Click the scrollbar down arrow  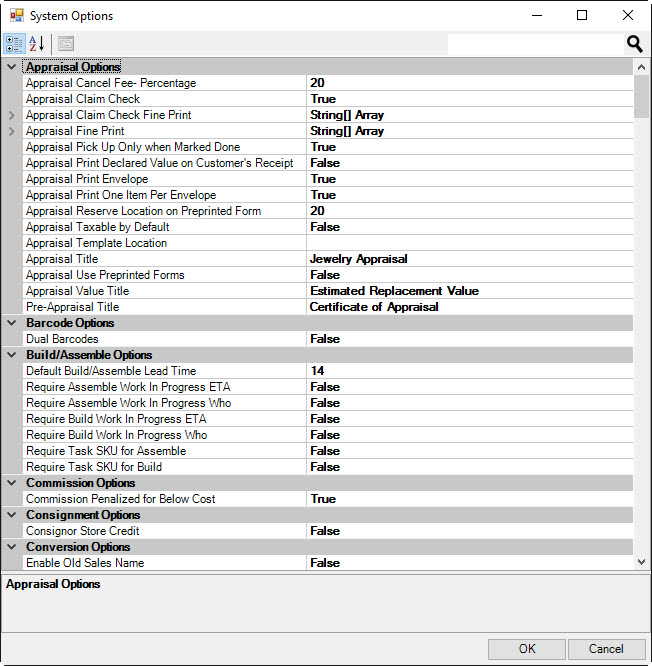(641, 563)
